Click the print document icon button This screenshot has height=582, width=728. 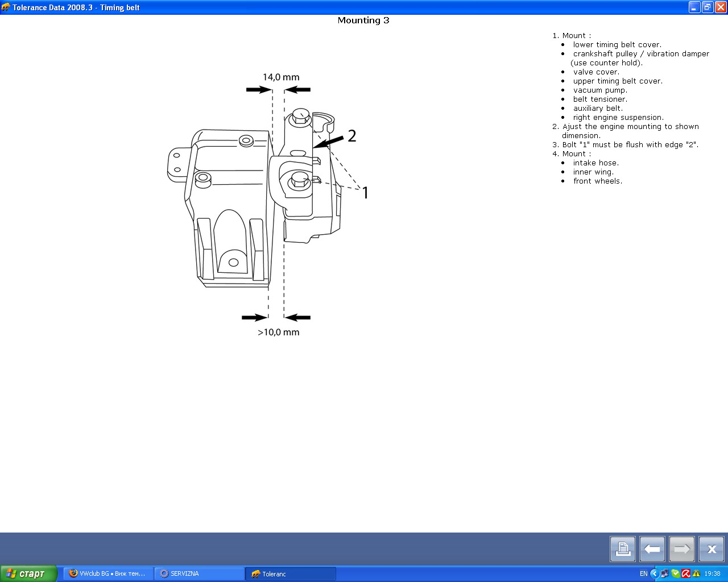(623, 549)
